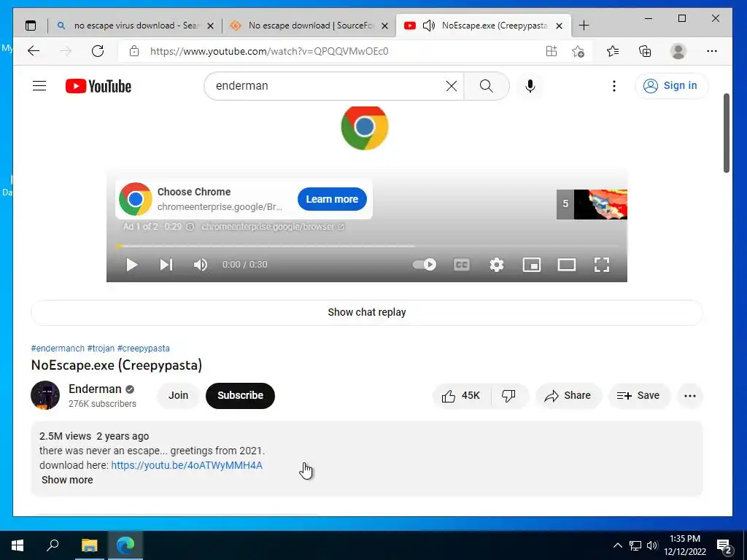747x560 pixels.
Task: Open Edge Favorites list
Action: pyautogui.click(x=613, y=51)
